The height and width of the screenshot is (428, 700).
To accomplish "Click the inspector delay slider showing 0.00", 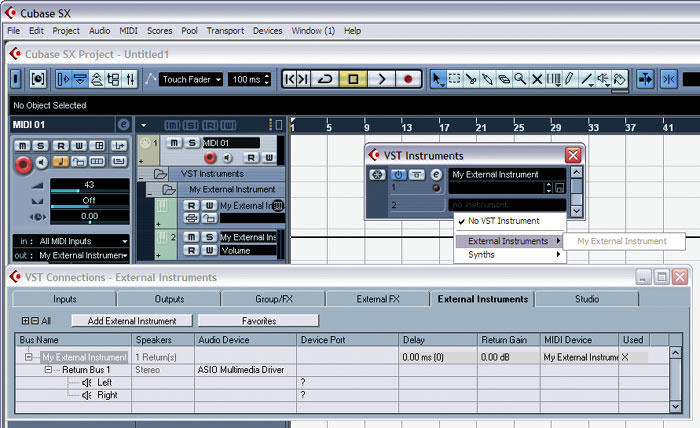I will pyautogui.click(x=89, y=217).
